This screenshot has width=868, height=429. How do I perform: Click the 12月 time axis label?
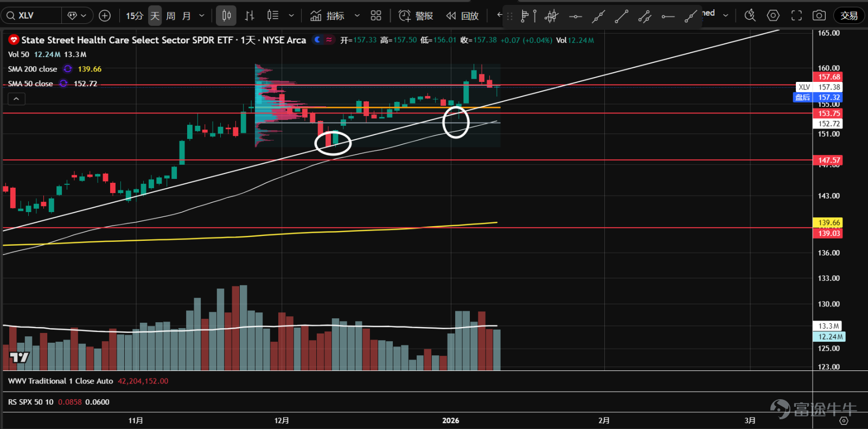pyautogui.click(x=282, y=421)
